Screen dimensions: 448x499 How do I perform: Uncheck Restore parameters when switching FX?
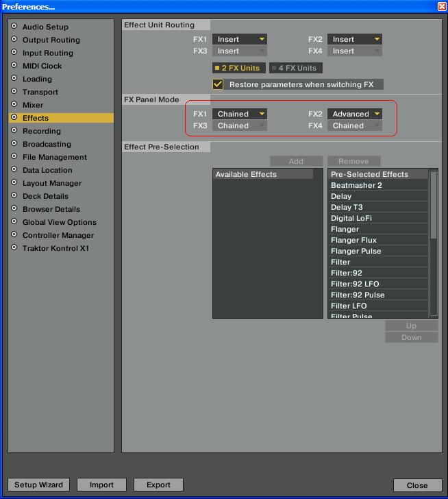[218, 84]
